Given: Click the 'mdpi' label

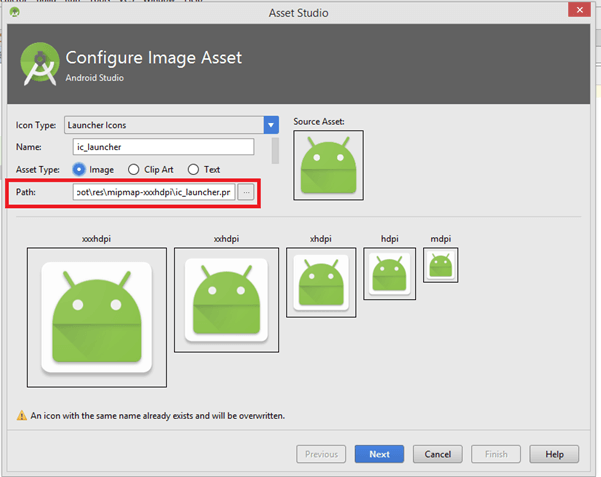Looking at the screenshot, I should point(441,238).
